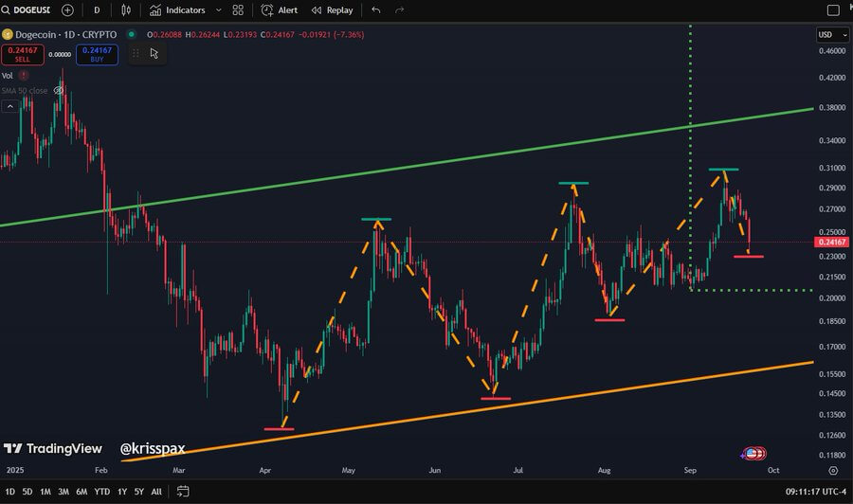The height and width of the screenshot is (504, 853).
Task: Open the go to date calendar icon
Action: point(183,492)
